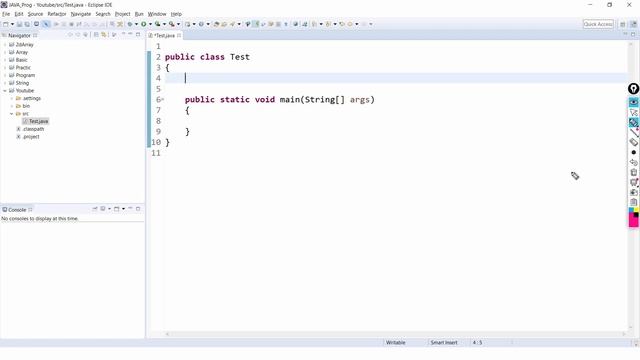This screenshot has width=640, height=360.
Task: Open the Navigator View Menu icon
Action: pyautogui.click(x=115, y=35)
